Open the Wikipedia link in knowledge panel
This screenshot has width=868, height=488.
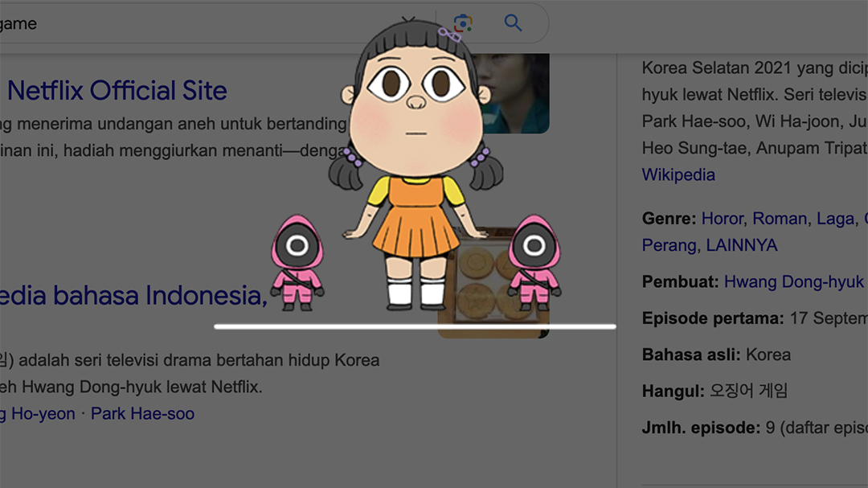coord(678,174)
